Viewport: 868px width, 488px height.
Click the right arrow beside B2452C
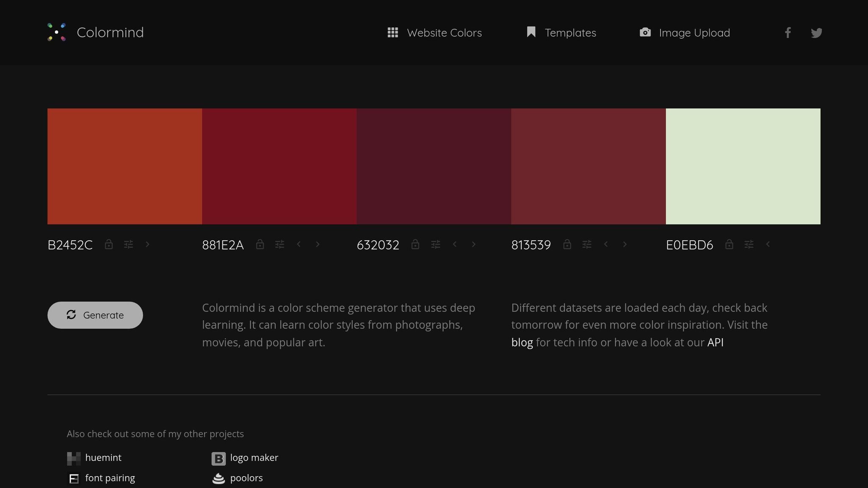147,244
